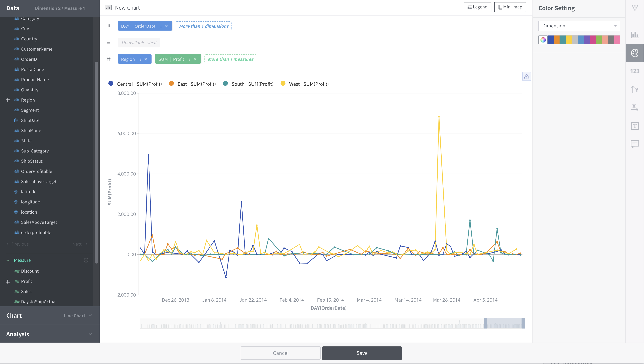Screen dimensions: 644x364
Task: Select the chart style icon in right sidebar
Action: click(635, 35)
